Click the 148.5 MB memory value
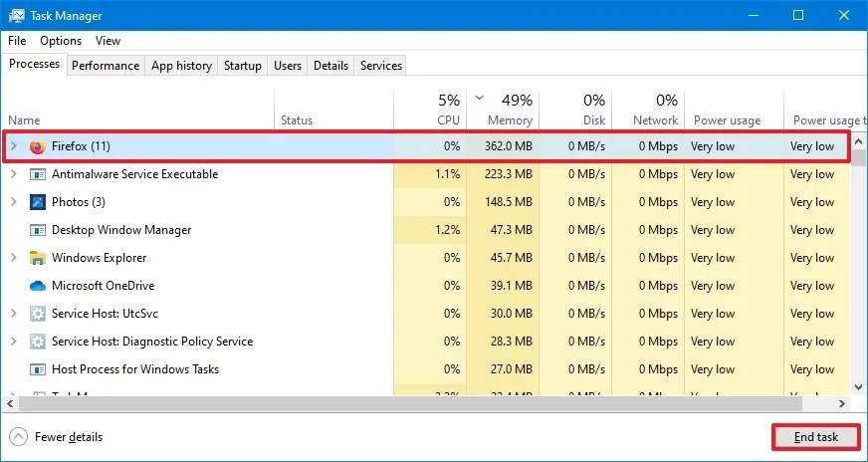 coord(508,202)
